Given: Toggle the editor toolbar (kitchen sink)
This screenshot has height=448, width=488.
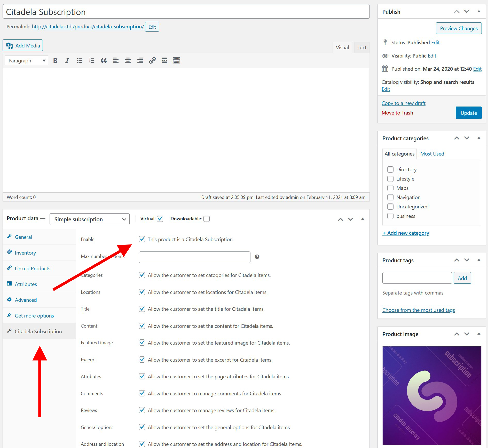Looking at the screenshot, I should pos(176,61).
